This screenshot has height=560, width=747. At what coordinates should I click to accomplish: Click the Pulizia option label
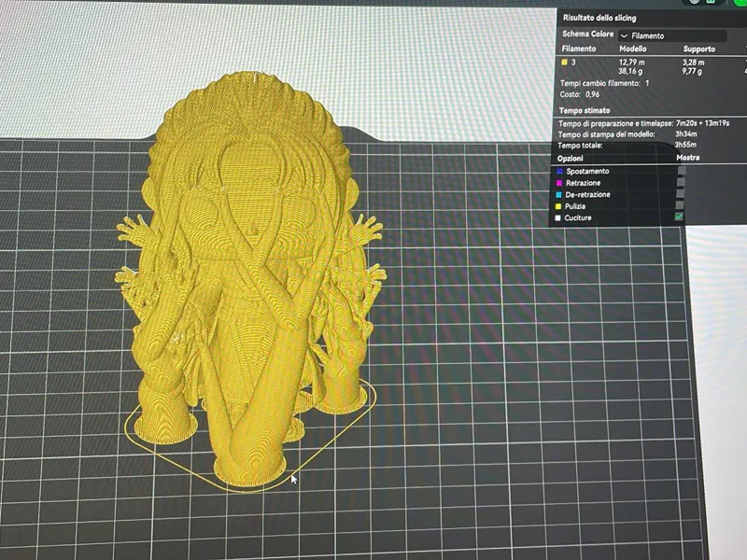click(x=575, y=206)
